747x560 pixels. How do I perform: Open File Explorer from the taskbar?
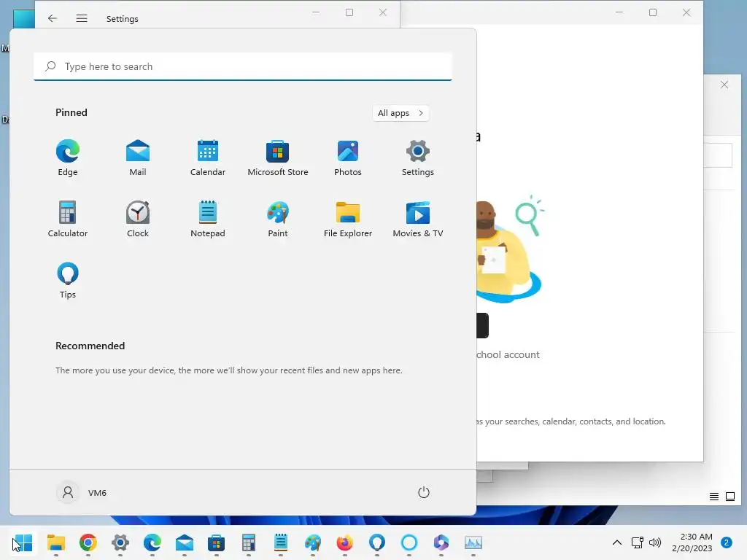tap(56, 542)
